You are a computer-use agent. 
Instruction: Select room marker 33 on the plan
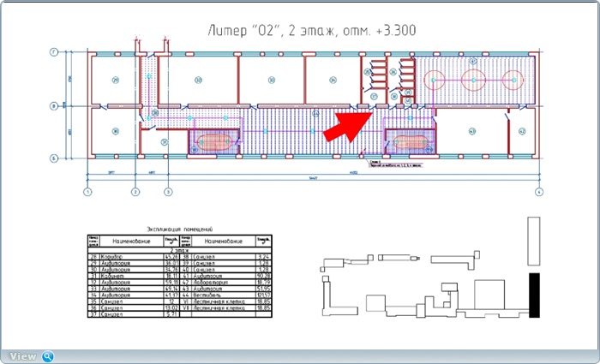tap(272, 80)
